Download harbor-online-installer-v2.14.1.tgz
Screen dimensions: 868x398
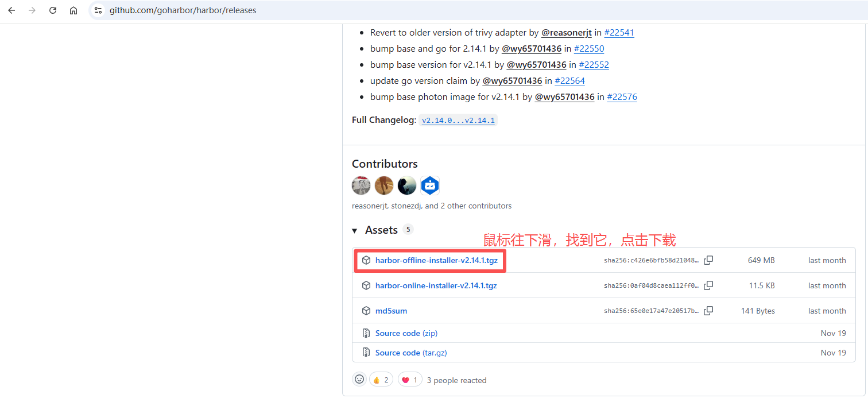point(436,285)
